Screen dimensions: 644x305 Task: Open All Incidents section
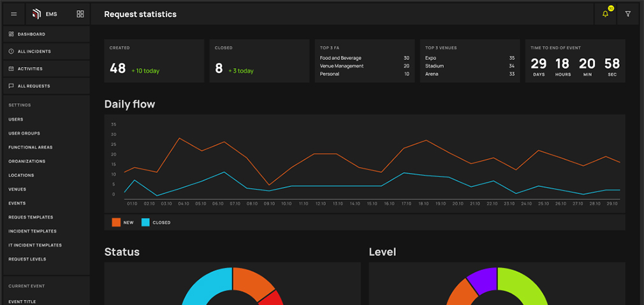47,52
